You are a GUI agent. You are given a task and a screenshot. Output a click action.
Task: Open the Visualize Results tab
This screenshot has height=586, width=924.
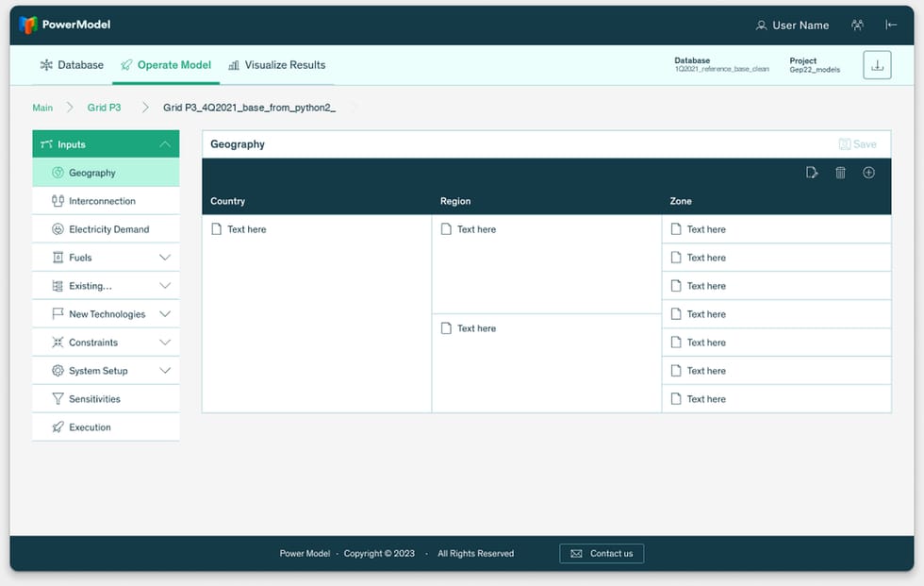276,65
